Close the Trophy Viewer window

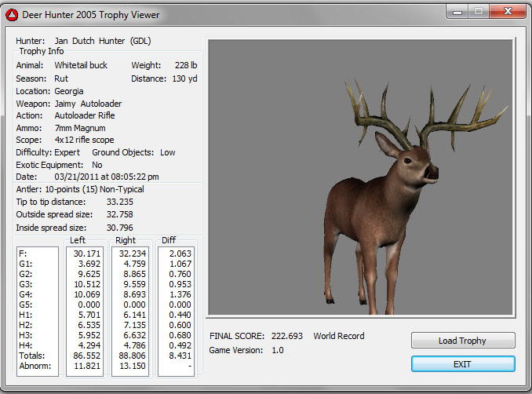[x=507, y=12]
